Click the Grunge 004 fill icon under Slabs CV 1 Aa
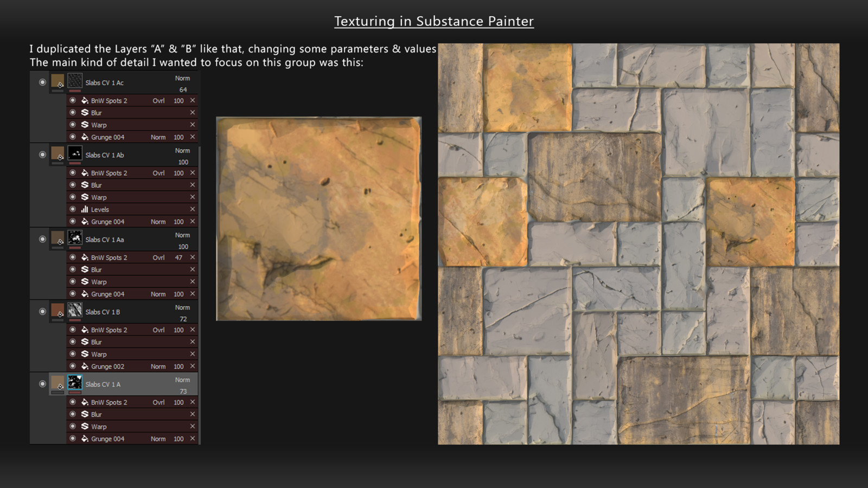The width and height of the screenshot is (868, 488). (85, 294)
